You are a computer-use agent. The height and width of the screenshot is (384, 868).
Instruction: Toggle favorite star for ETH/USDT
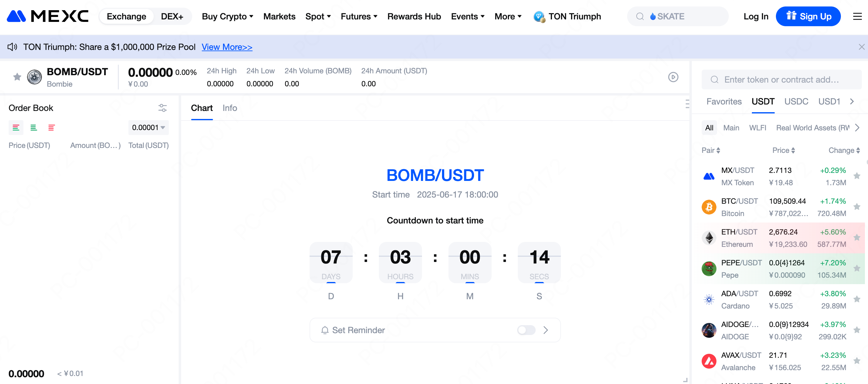point(857,238)
